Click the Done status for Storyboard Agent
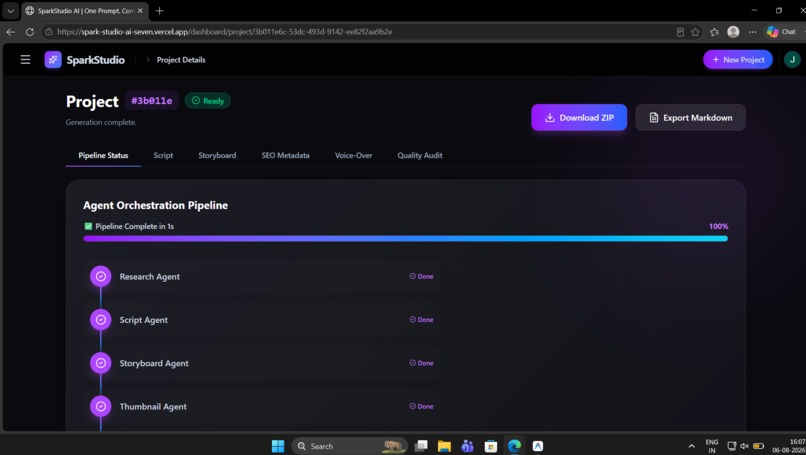This screenshot has height=455, width=806. point(422,363)
